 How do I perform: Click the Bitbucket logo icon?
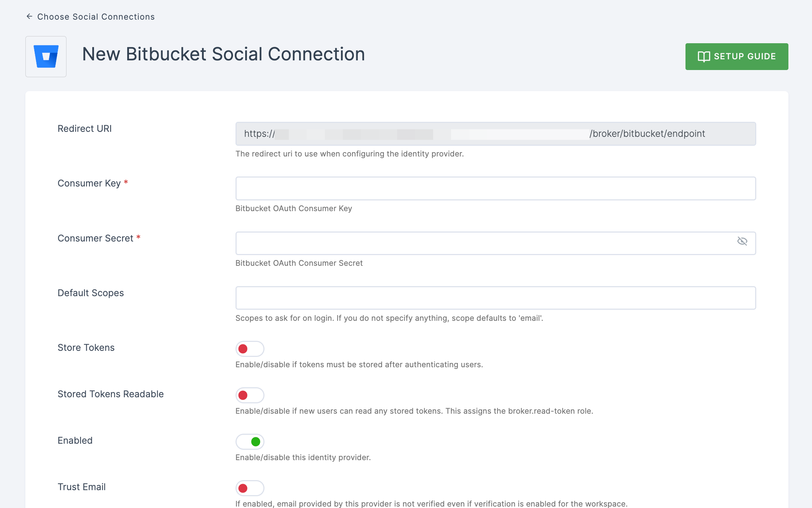pyautogui.click(x=46, y=56)
